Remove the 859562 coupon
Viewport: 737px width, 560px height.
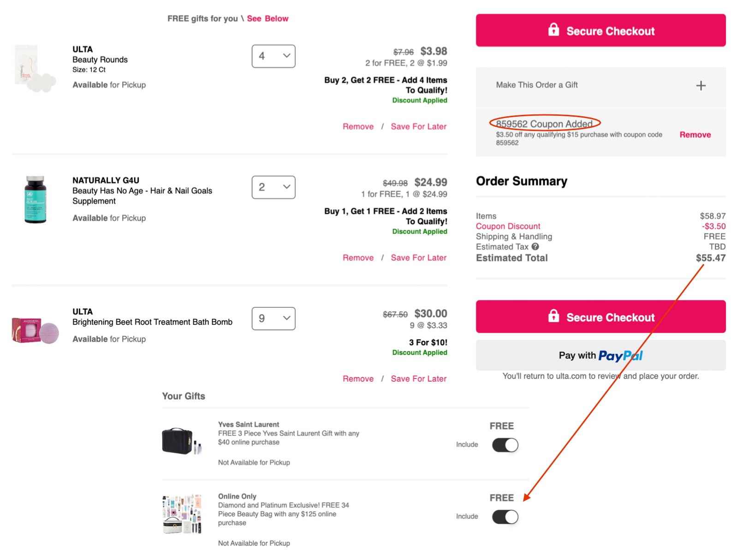point(695,135)
